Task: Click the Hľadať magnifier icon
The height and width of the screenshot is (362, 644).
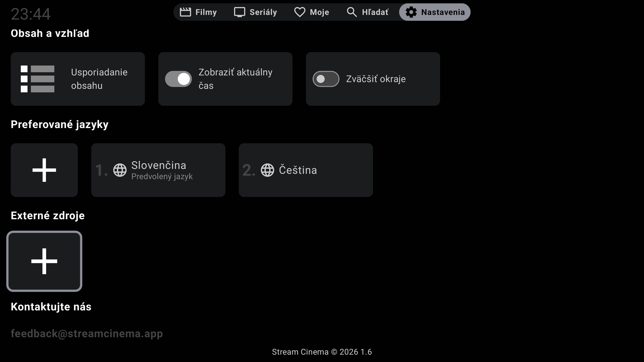Action: click(x=352, y=12)
